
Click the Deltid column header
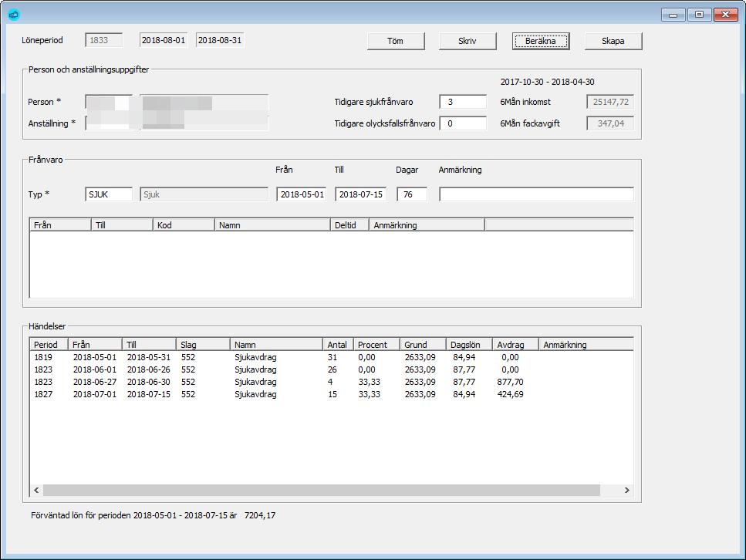pos(349,225)
